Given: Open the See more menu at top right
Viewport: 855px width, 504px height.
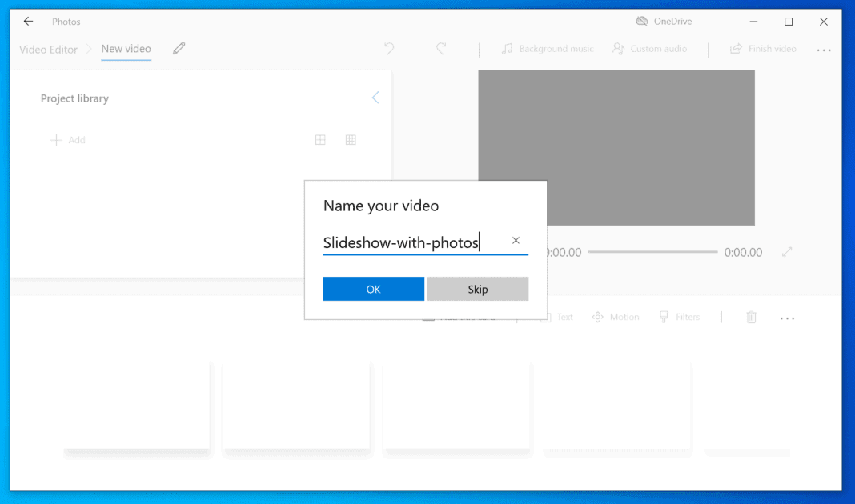Looking at the screenshot, I should point(824,50).
